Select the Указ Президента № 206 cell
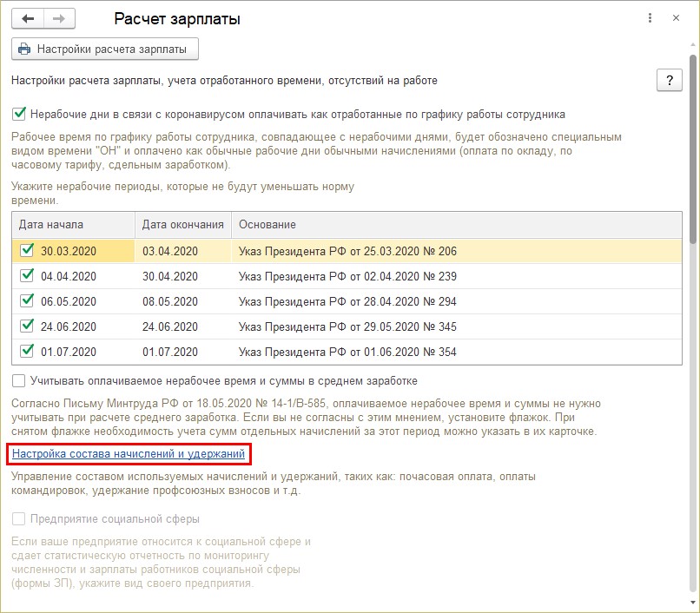The height and width of the screenshot is (613, 700). [x=457, y=251]
